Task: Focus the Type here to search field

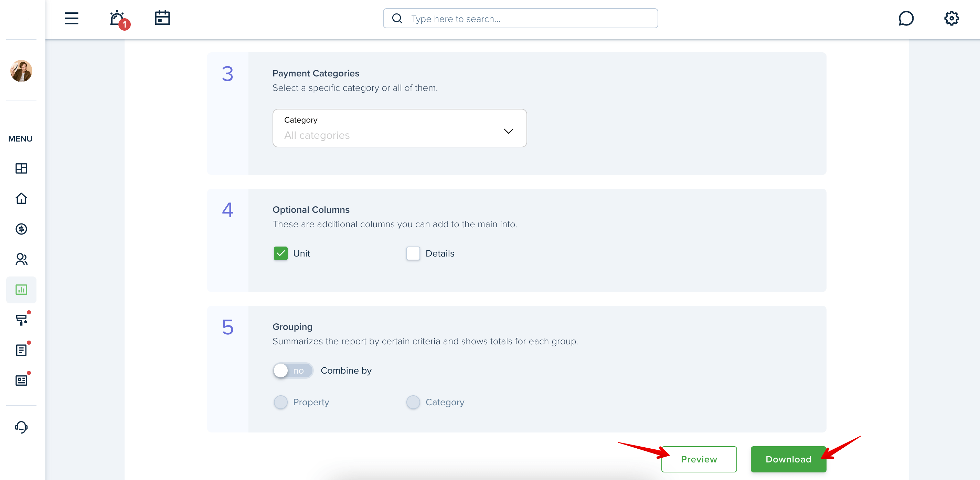Action: click(x=520, y=18)
